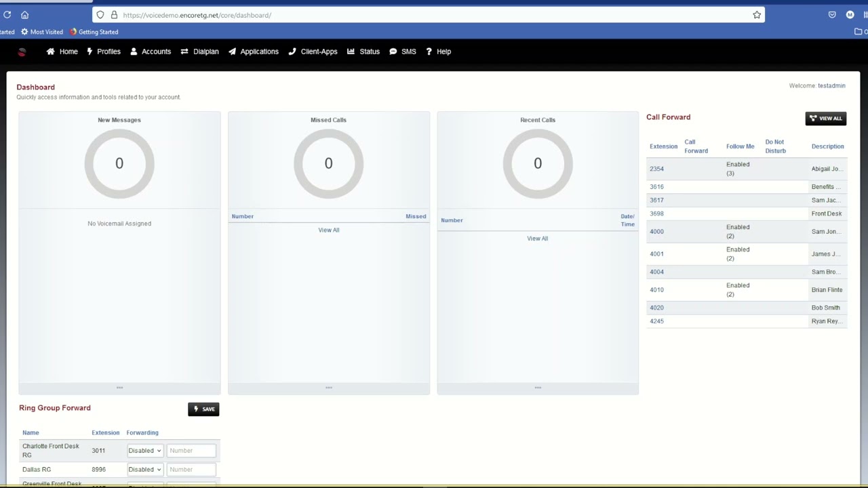Open Getting Started bookmark
Image resolution: width=868 pixels, height=488 pixels.
coord(94,32)
